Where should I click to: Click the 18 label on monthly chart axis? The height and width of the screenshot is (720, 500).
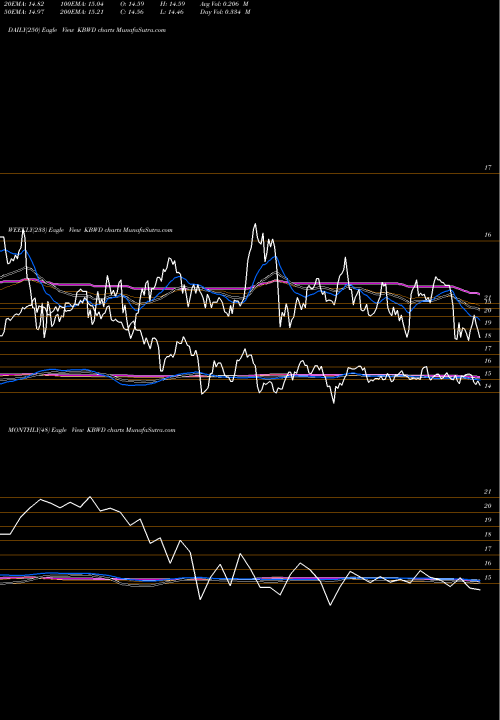(488, 534)
